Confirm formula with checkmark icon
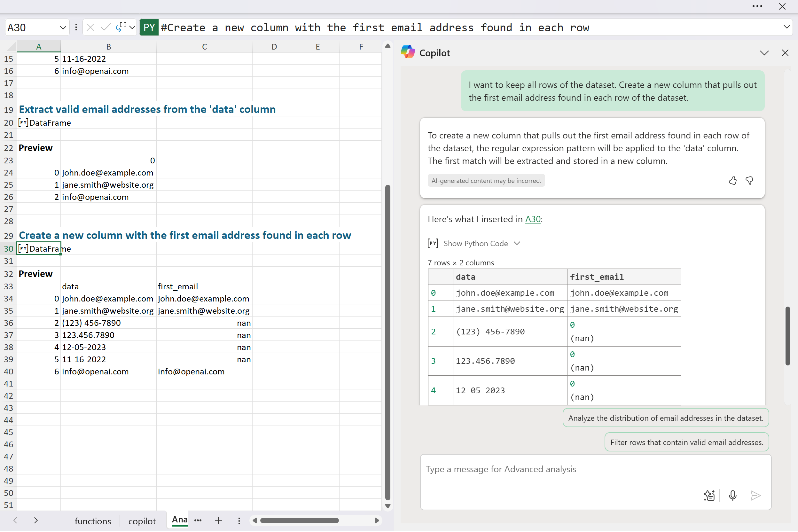The width and height of the screenshot is (798, 532). point(106,27)
